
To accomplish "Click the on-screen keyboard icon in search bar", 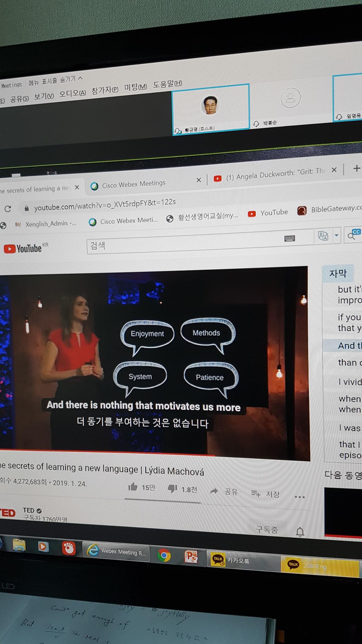I will (x=289, y=238).
